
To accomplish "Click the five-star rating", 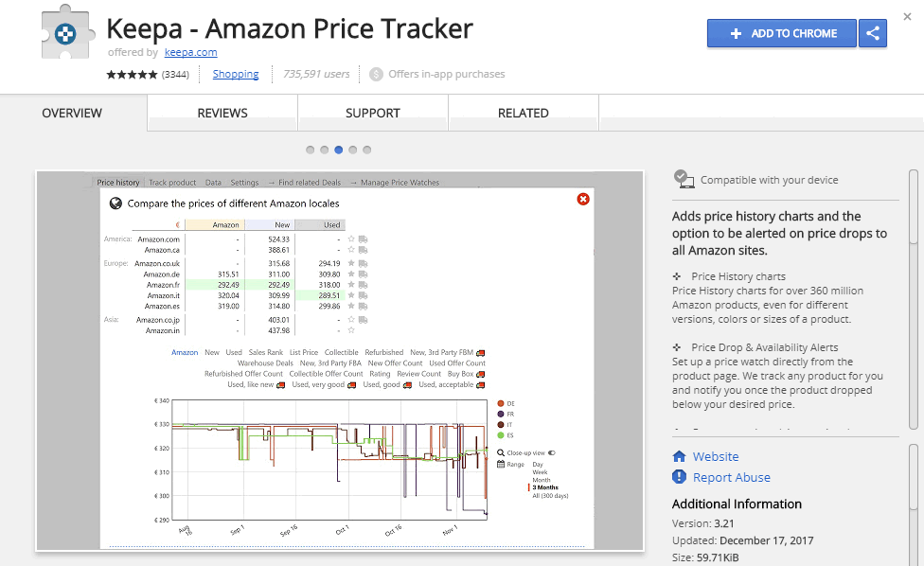I will coord(132,74).
